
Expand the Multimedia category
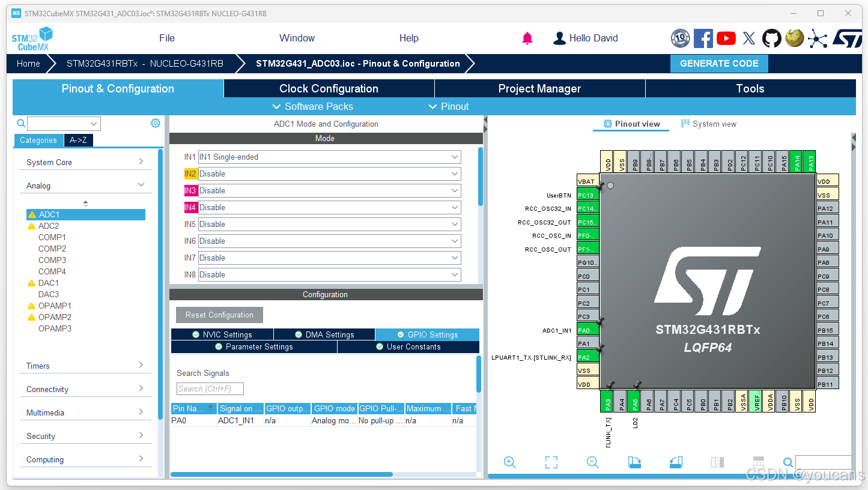85,413
